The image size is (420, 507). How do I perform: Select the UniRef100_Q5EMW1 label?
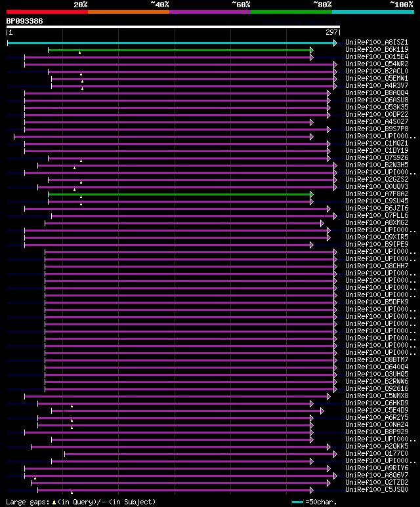[377, 78]
